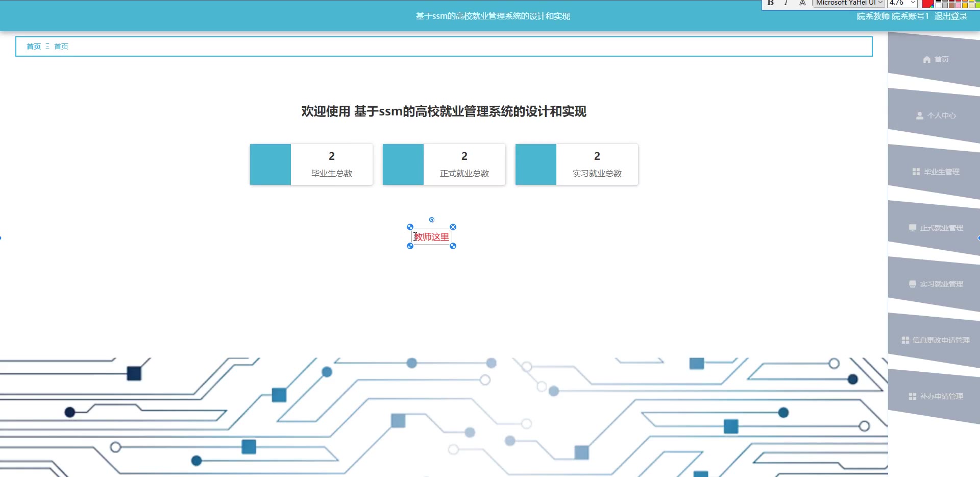
Task: Open 补办申请管理 menu item
Action: click(x=934, y=396)
